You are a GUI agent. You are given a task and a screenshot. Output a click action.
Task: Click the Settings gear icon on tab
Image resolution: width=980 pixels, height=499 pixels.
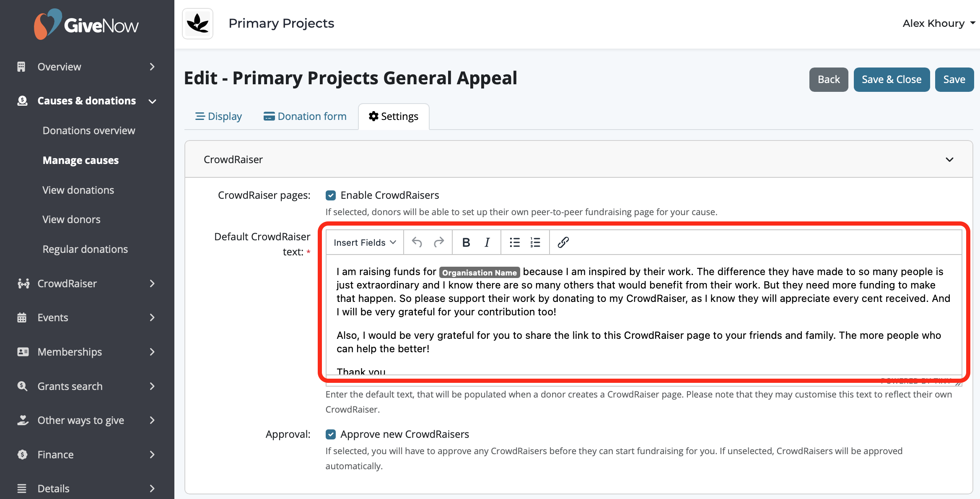click(x=373, y=116)
